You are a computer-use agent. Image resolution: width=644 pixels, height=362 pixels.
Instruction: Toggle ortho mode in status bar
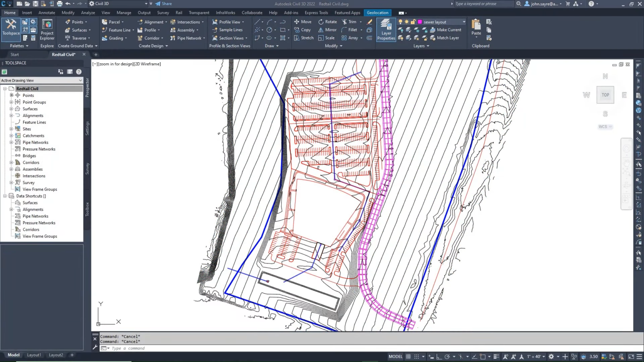(439, 357)
